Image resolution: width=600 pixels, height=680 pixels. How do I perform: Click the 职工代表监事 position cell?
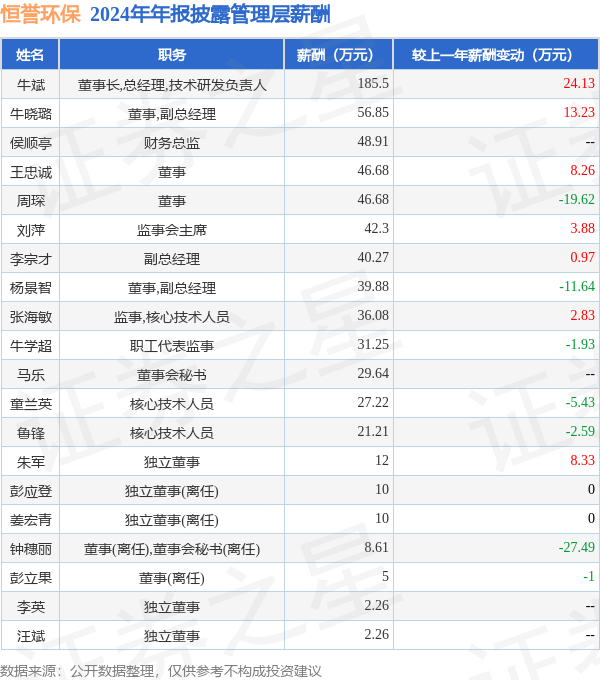[x=172, y=346]
